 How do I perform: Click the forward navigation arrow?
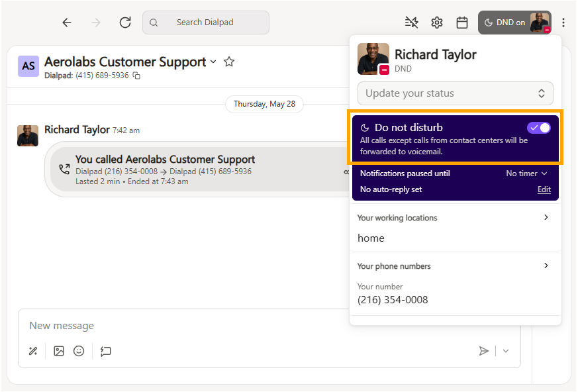[96, 23]
